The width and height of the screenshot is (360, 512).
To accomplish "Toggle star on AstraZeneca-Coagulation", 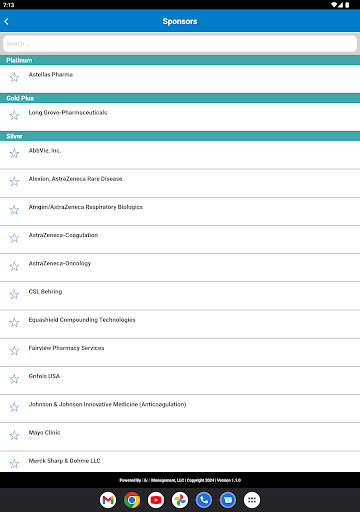I will click(14, 238).
